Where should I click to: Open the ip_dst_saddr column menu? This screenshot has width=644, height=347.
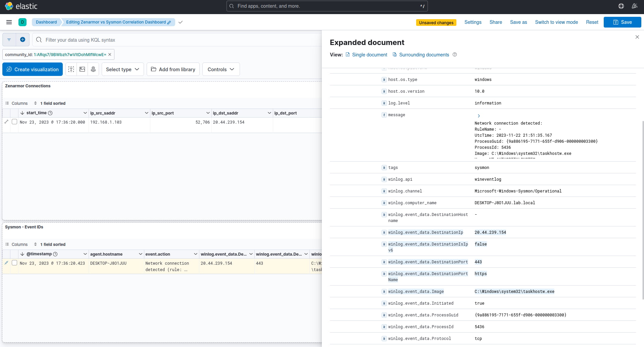click(x=269, y=113)
